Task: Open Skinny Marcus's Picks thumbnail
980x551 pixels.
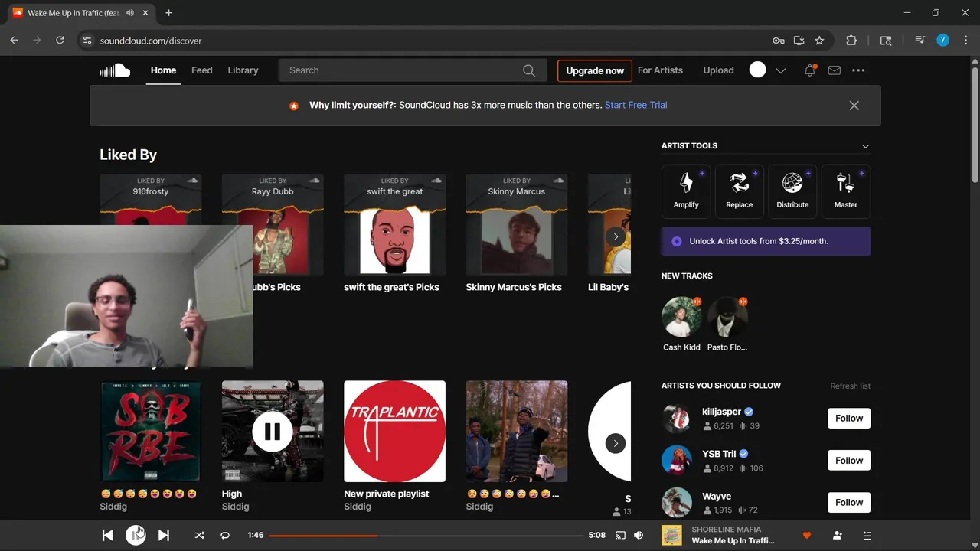Action: pos(517,224)
